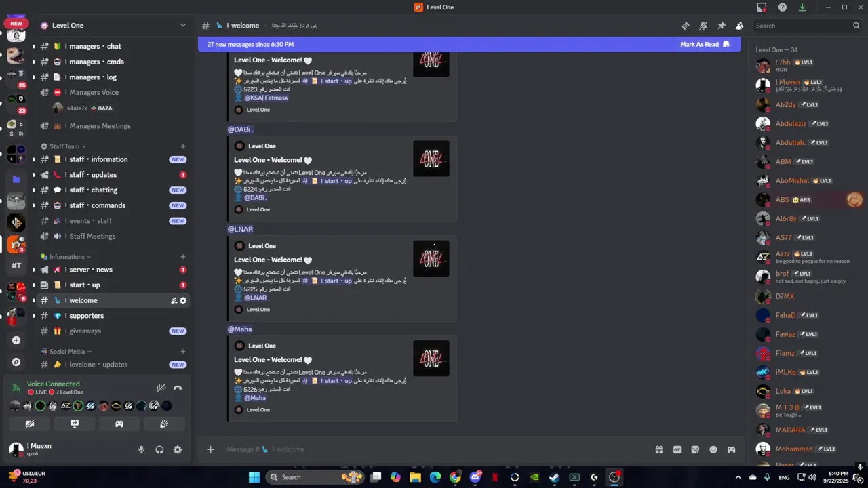The image size is (868, 488).
Task: Open events staff channel
Action: point(113,221)
